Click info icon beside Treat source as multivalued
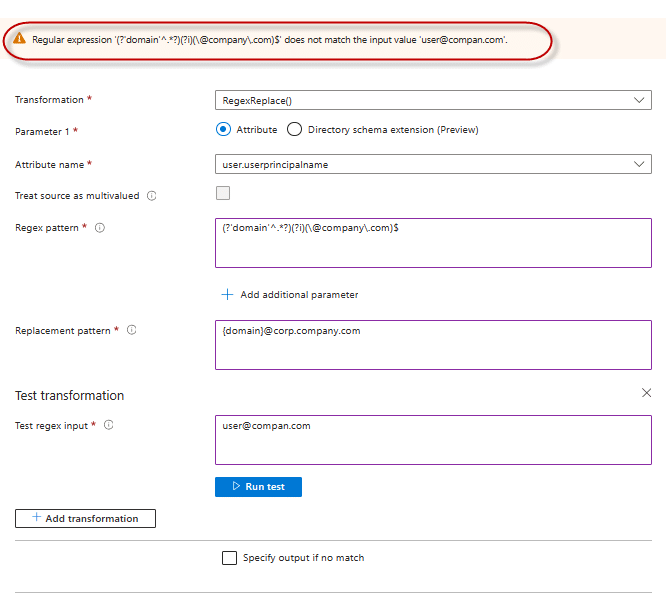Viewport: 666px width, 596px height. coord(152,196)
